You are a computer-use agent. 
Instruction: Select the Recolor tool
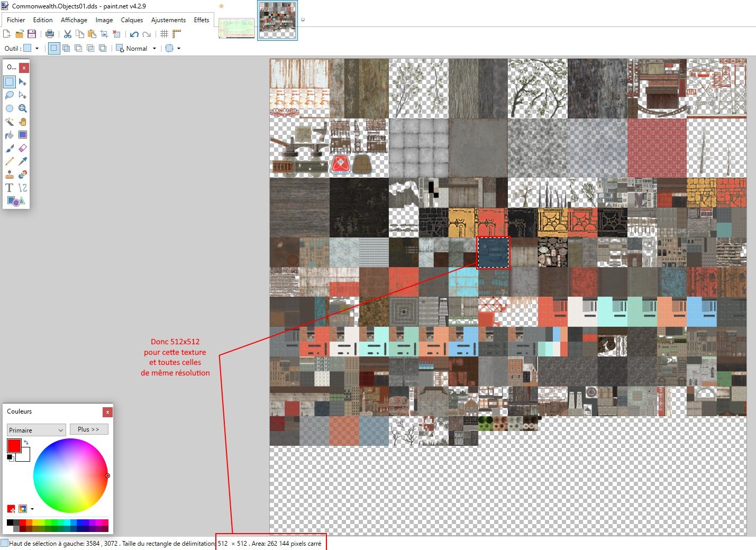(x=23, y=175)
